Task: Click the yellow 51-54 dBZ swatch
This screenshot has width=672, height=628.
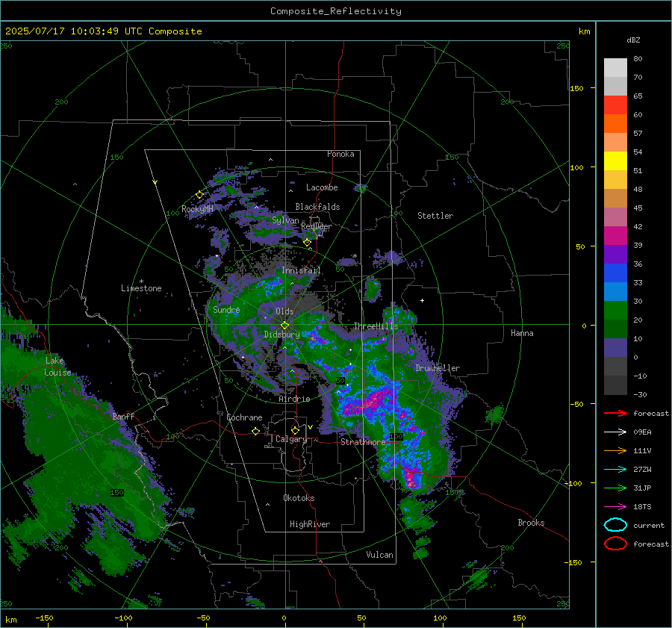Action: 615,161
